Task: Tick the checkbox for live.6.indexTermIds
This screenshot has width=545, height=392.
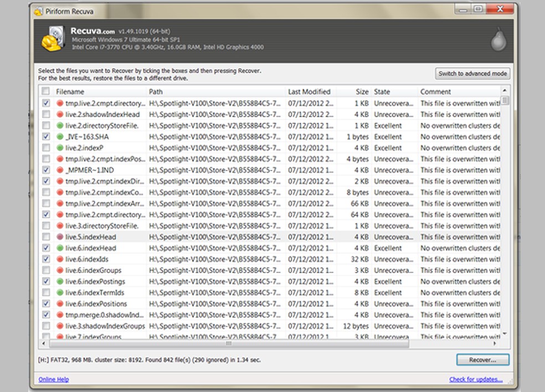Action: click(45, 292)
